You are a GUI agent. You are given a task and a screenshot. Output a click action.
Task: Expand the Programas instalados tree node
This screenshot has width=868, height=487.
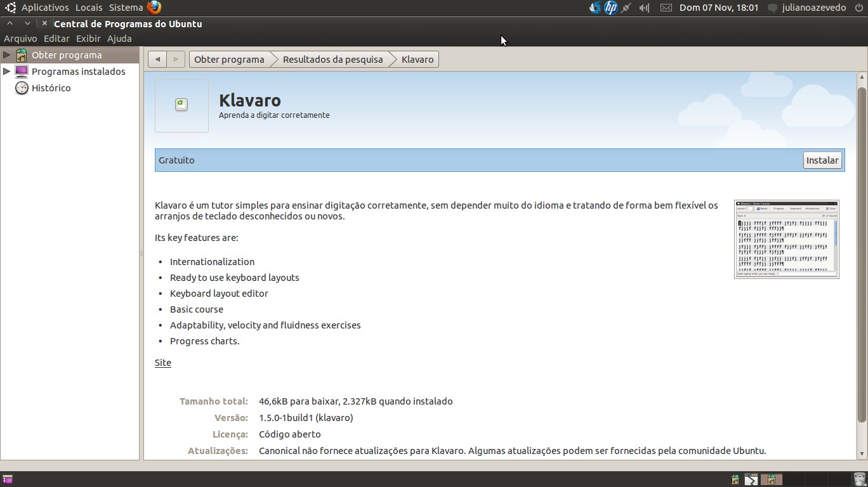pos(6,72)
